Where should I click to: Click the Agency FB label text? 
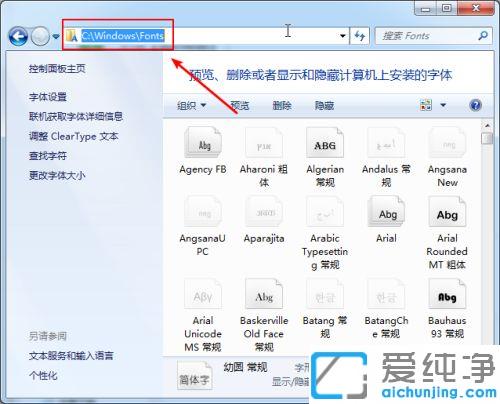[203, 169]
